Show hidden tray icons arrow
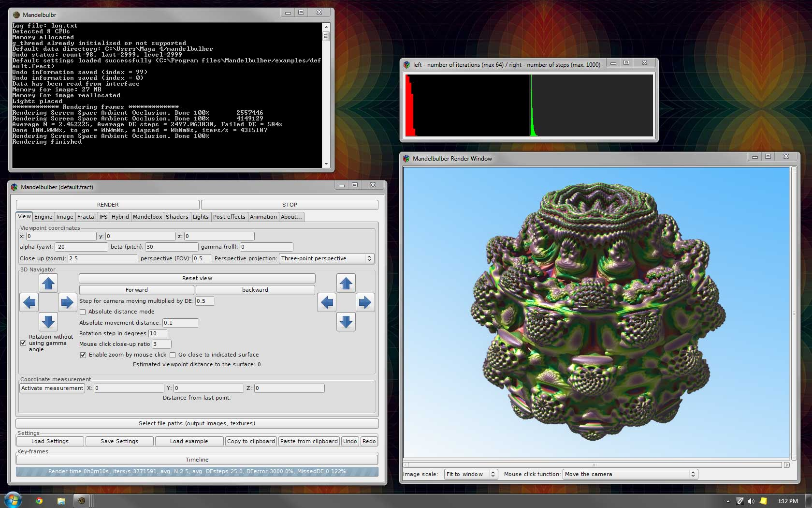Image resolution: width=812 pixels, height=508 pixels. point(728,501)
